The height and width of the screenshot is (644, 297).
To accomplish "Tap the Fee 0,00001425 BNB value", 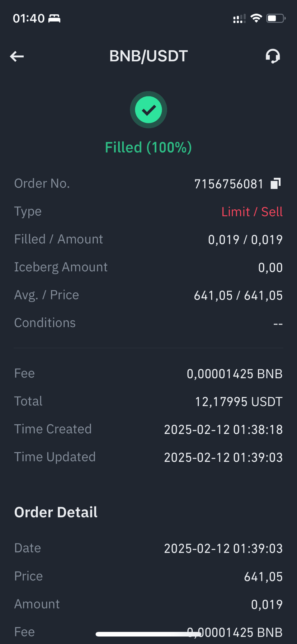I will pos(235,374).
